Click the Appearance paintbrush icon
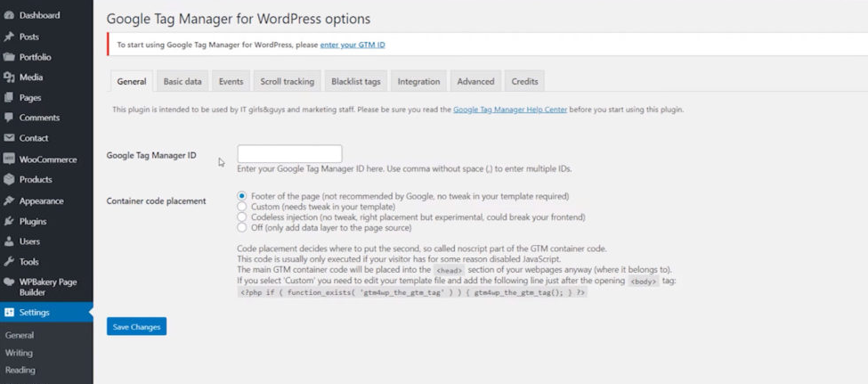 [9, 201]
